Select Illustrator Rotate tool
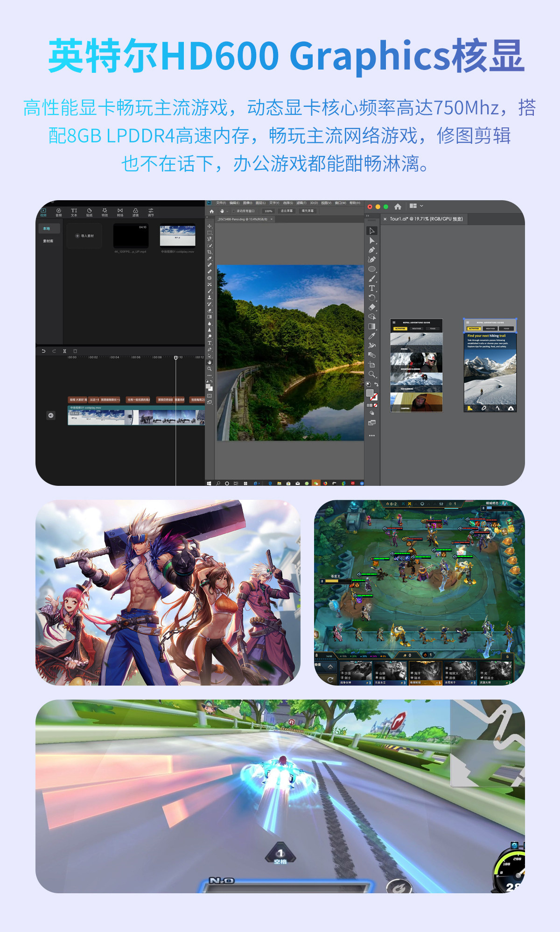560x932 pixels. 372,298
